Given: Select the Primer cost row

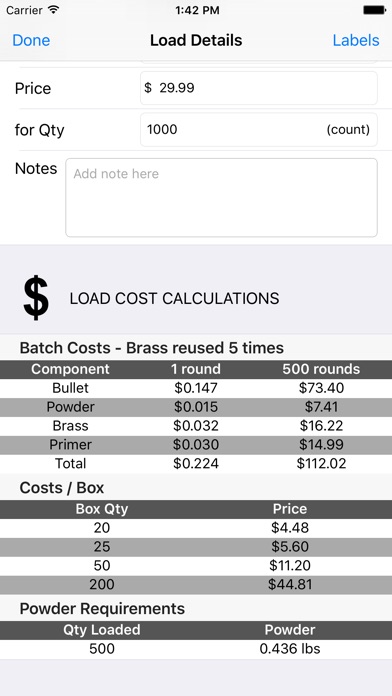Looking at the screenshot, I should click(x=196, y=445).
